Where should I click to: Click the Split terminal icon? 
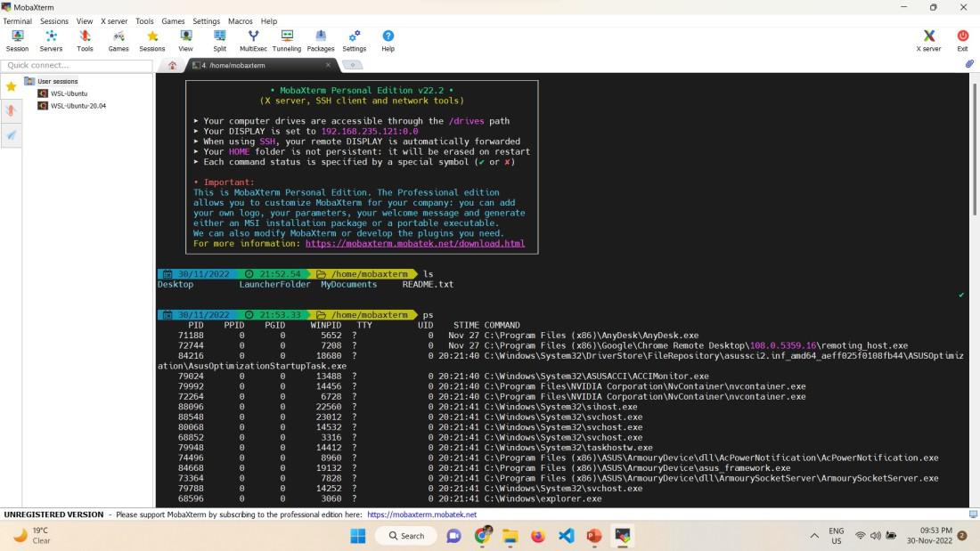coord(219,40)
